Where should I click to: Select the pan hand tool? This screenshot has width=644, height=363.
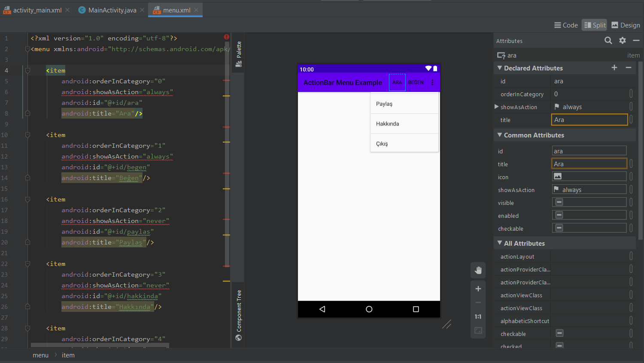[x=478, y=270]
